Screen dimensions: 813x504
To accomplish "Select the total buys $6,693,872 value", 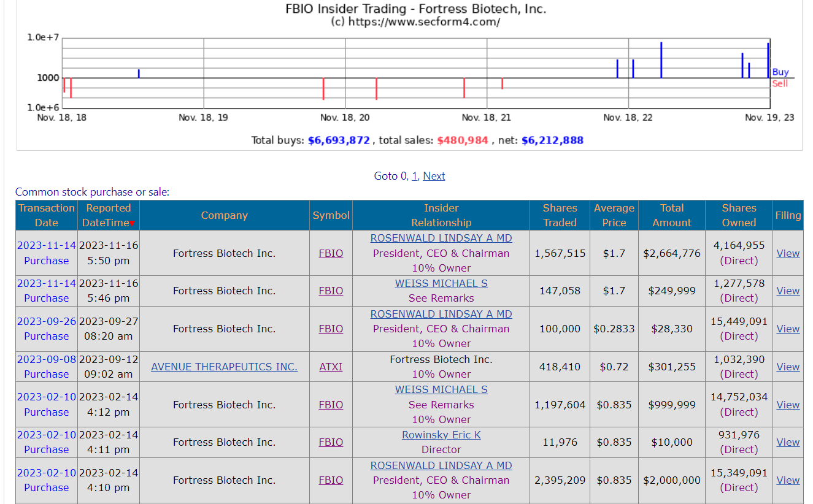I will tap(339, 140).
